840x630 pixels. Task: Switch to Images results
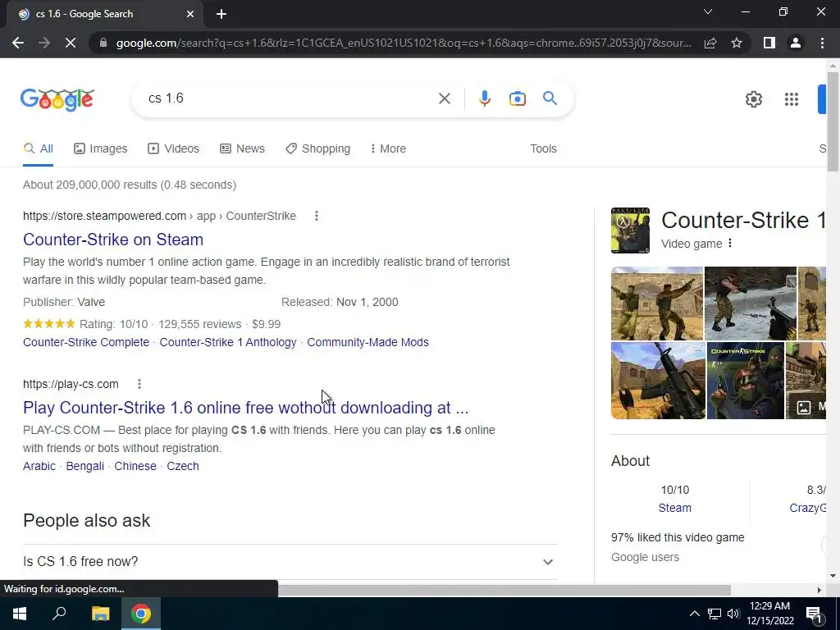[101, 149]
